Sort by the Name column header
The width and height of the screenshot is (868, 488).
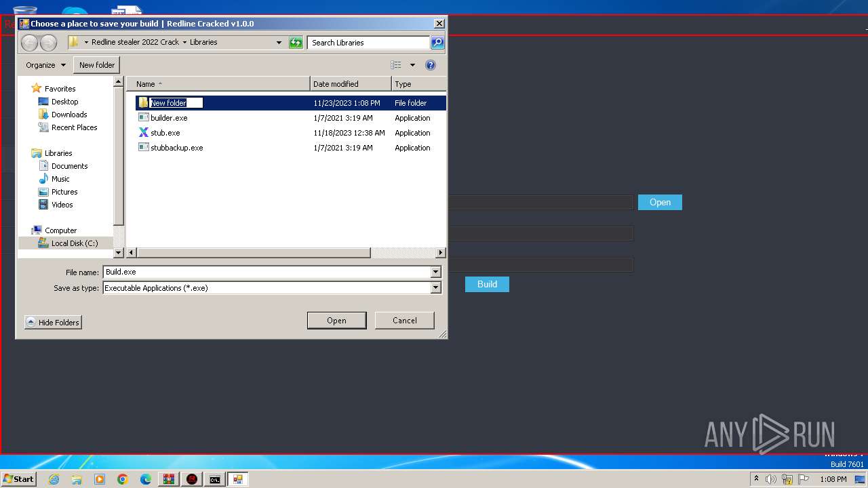(218, 84)
